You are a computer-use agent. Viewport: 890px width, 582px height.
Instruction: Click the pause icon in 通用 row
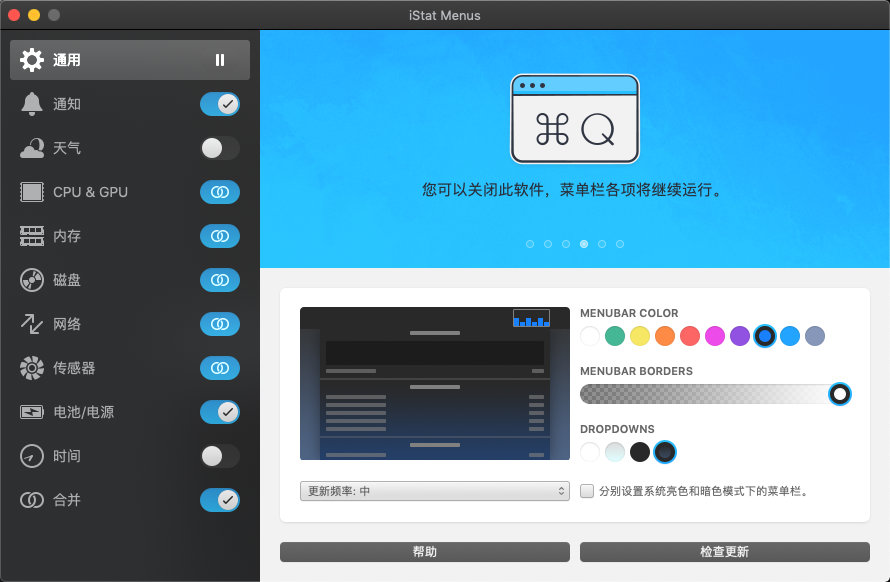click(x=220, y=60)
